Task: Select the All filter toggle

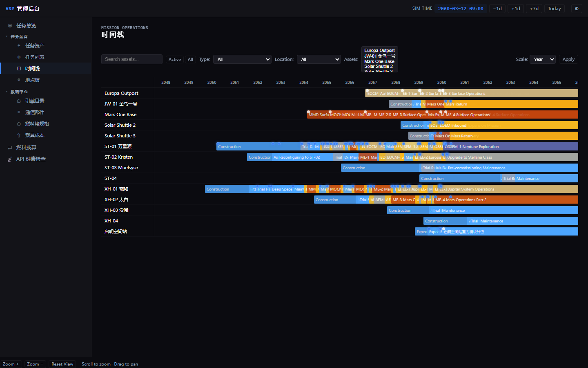Action: tap(190, 59)
